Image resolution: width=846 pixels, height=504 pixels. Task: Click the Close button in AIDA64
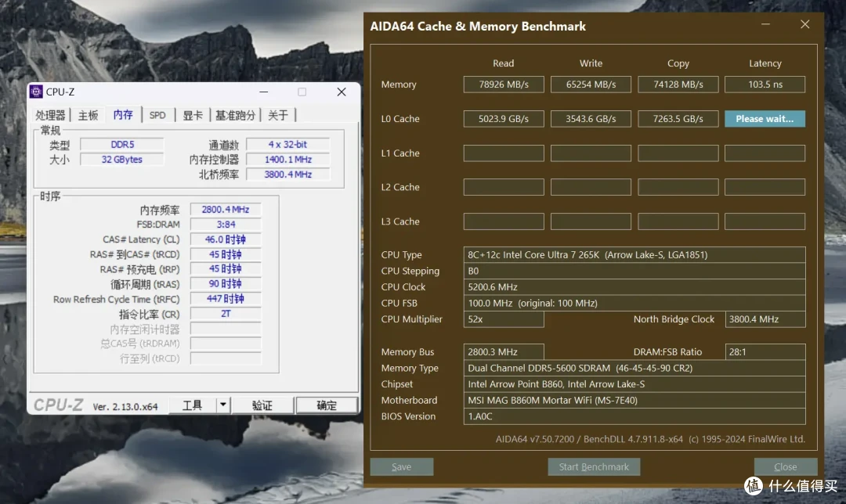tap(786, 466)
